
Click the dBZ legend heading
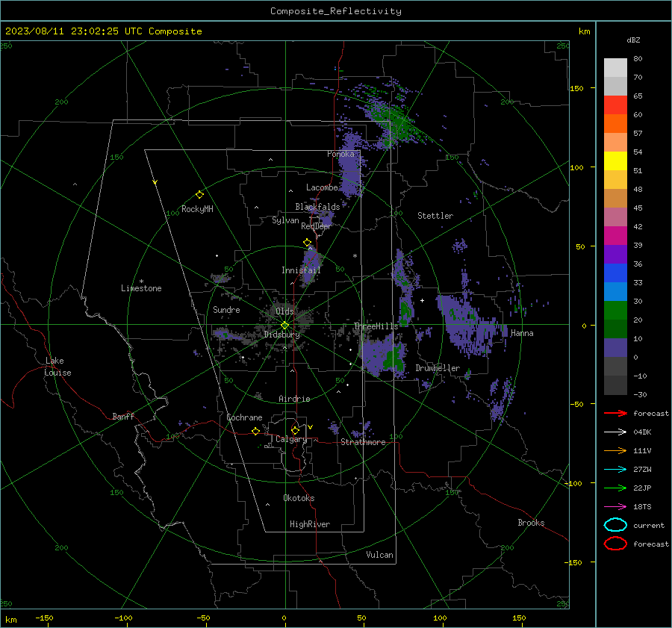coord(633,40)
